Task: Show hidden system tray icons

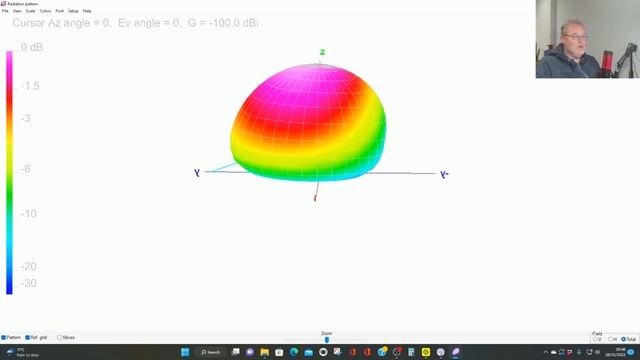Action: (x=545, y=352)
